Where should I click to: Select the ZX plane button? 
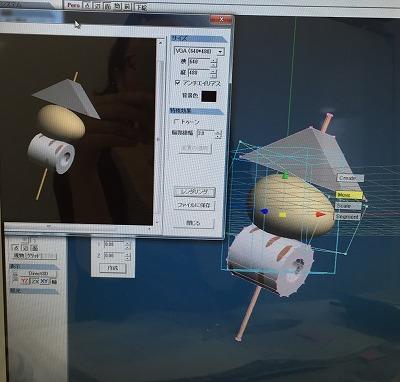[35, 281]
